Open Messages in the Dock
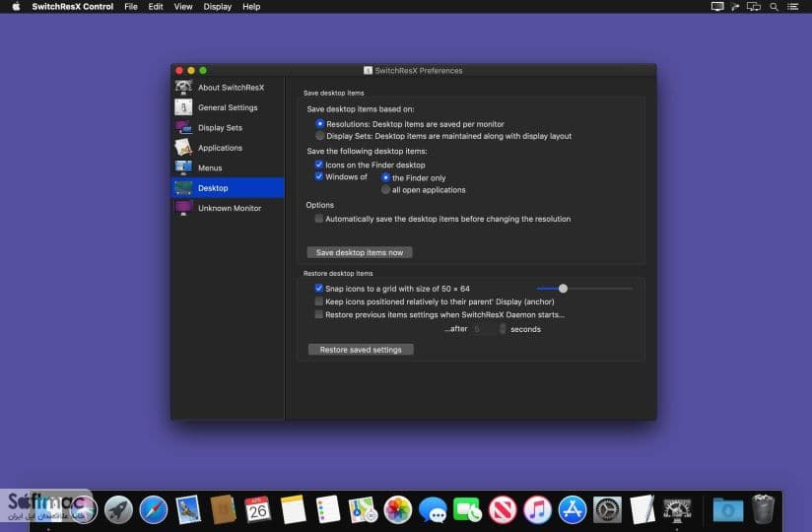Viewport: 812px width, 532px height. [x=433, y=509]
